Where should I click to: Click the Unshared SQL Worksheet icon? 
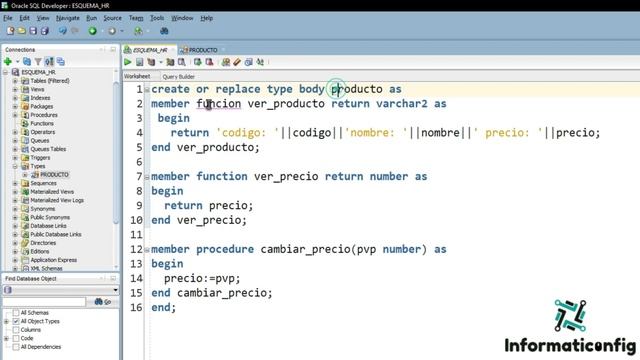tap(226, 62)
